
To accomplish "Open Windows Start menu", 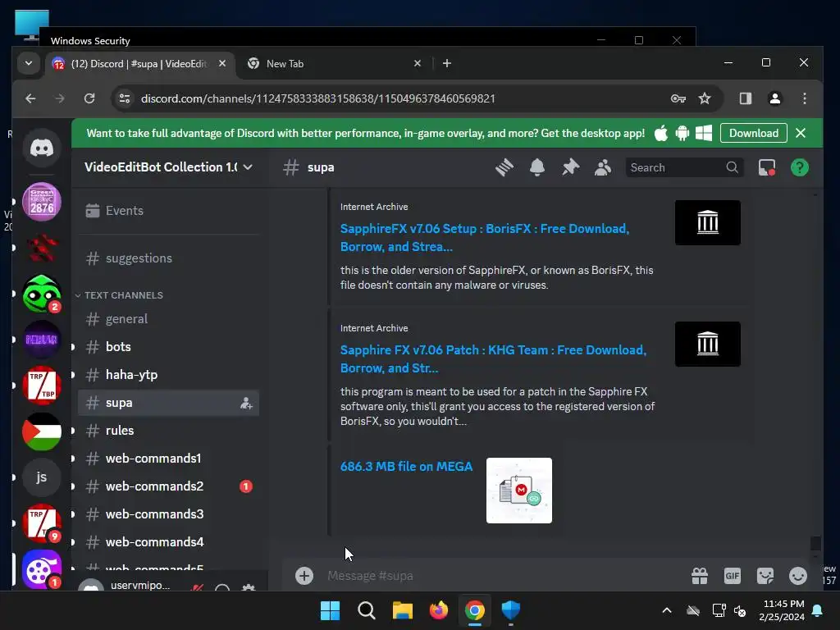I will pos(330,610).
